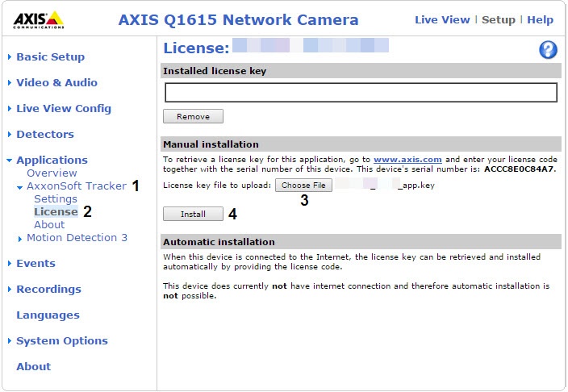The image size is (568, 392).
Task: Expand the Detectors menu section
Action: [45, 135]
